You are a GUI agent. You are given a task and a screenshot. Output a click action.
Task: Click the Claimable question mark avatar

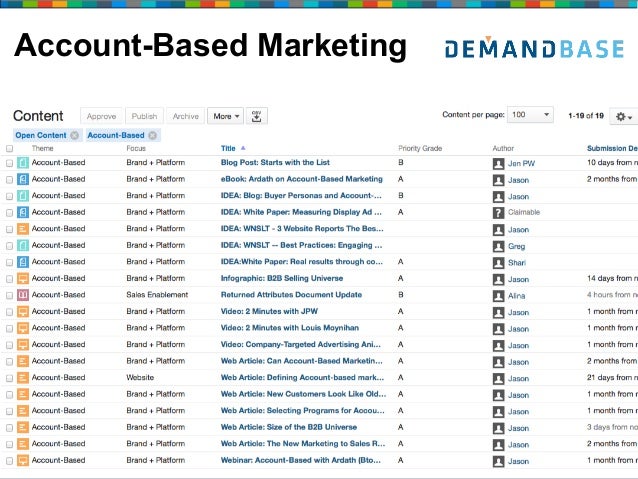click(498, 212)
